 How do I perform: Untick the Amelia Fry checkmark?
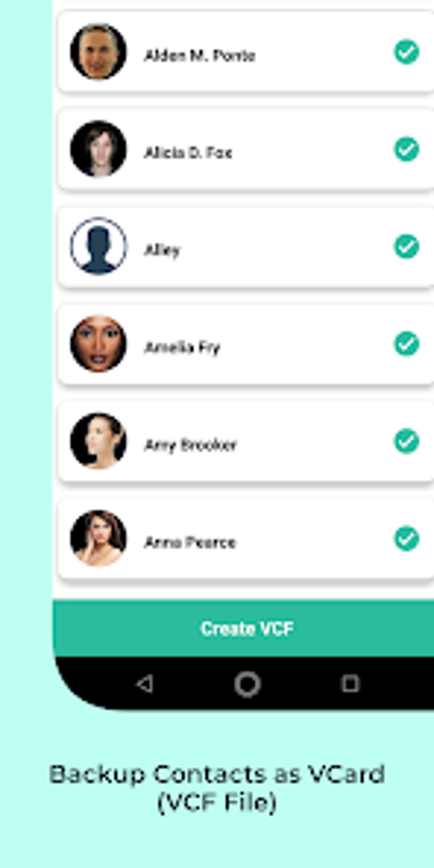point(407,343)
